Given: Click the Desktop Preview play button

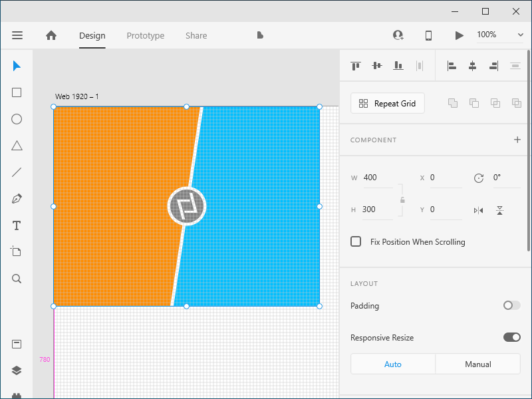Looking at the screenshot, I should click(459, 35).
